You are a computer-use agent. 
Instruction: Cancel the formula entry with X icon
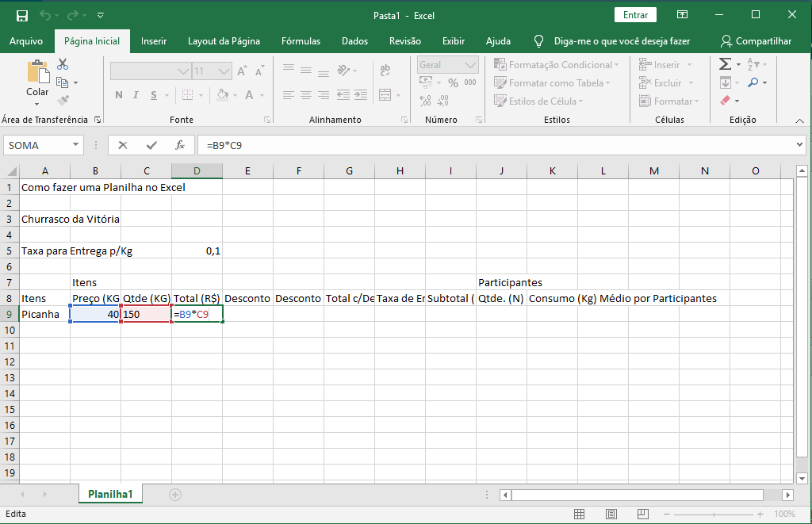123,145
